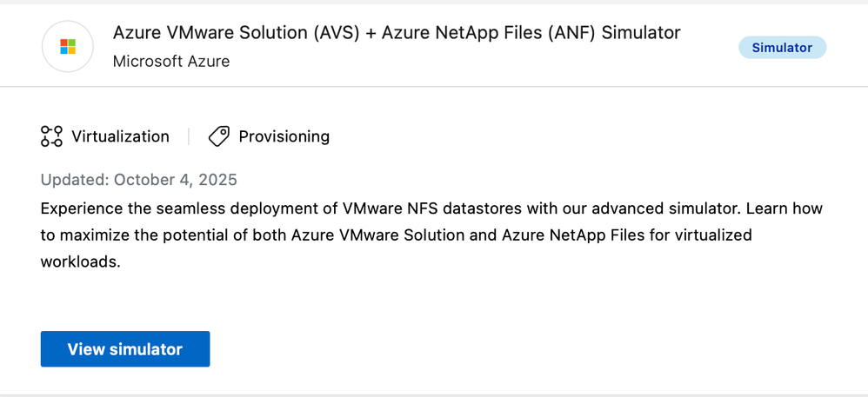The image size is (868, 397).
Task: Open the Azure VMware Solution simulator title
Action: click(x=397, y=33)
